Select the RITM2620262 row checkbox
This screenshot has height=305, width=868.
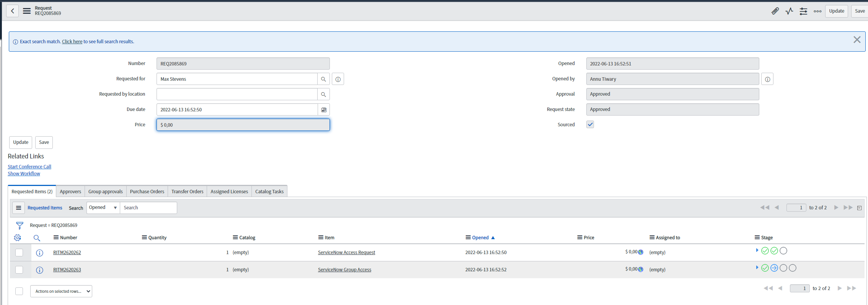(19, 253)
